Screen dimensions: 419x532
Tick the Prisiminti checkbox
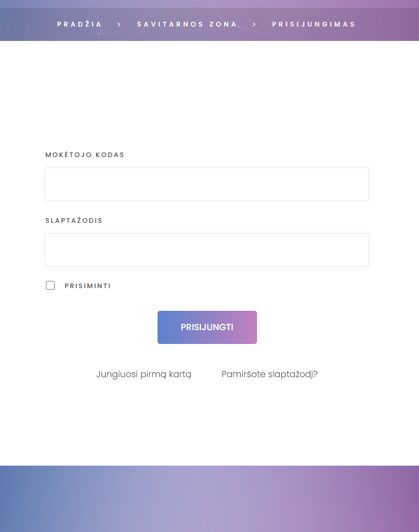(50, 285)
